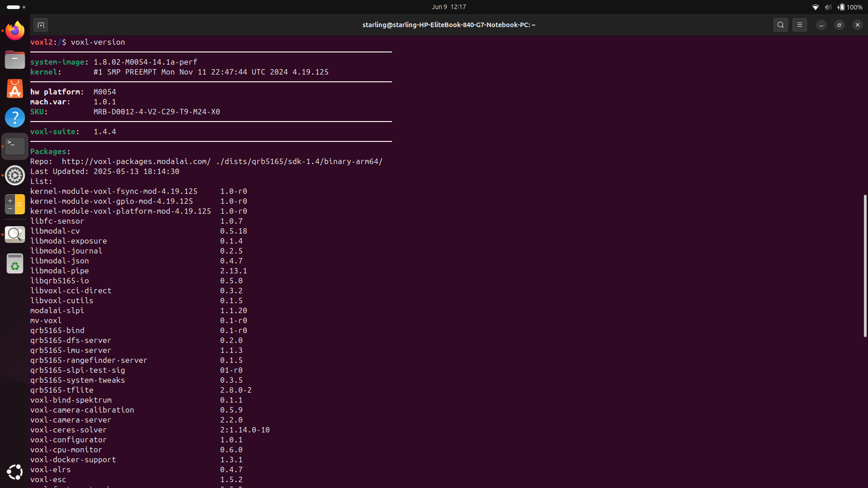Click the libmodal-pipe package row
Viewport: 868px width, 488px height.
[139, 271]
